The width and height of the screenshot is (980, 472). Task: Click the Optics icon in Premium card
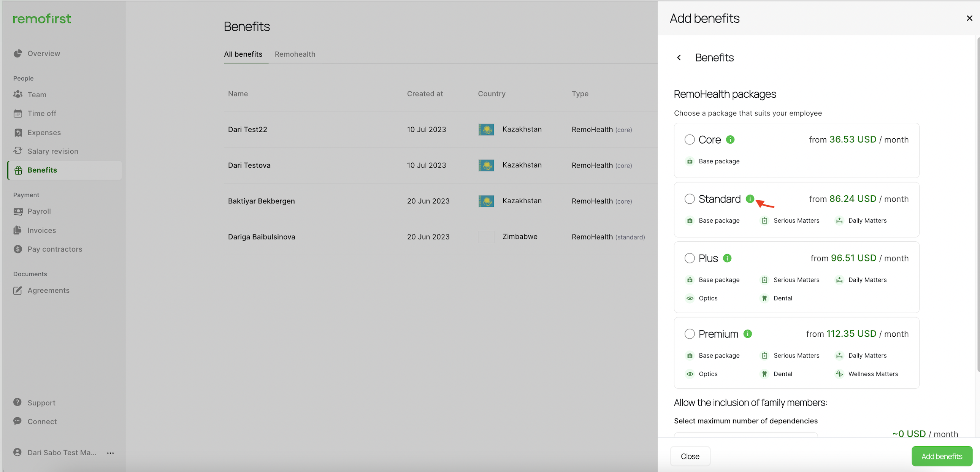click(690, 374)
